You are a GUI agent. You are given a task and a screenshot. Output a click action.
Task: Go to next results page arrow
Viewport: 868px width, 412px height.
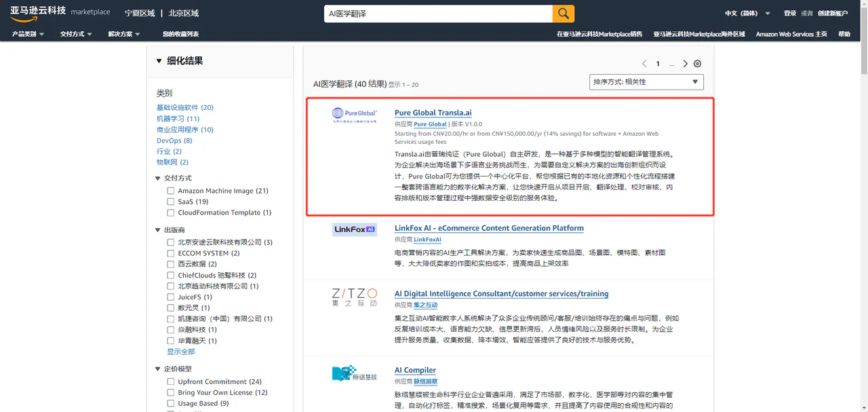tap(686, 64)
